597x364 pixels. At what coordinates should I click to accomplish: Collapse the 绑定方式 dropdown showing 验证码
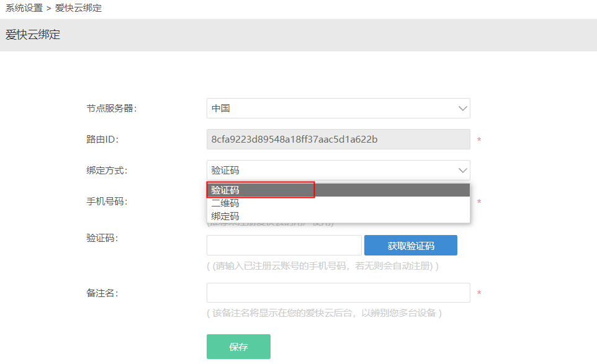tap(338, 171)
